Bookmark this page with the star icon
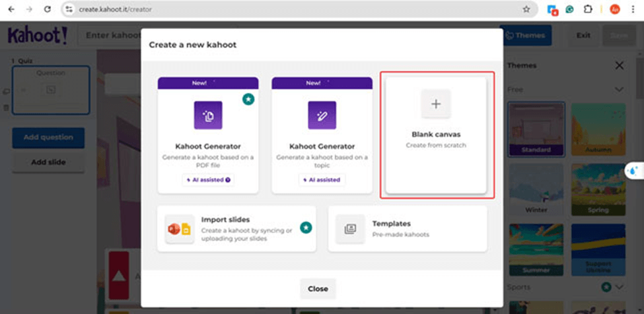The width and height of the screenshot is (644, 314). click(x=526, y=9)
